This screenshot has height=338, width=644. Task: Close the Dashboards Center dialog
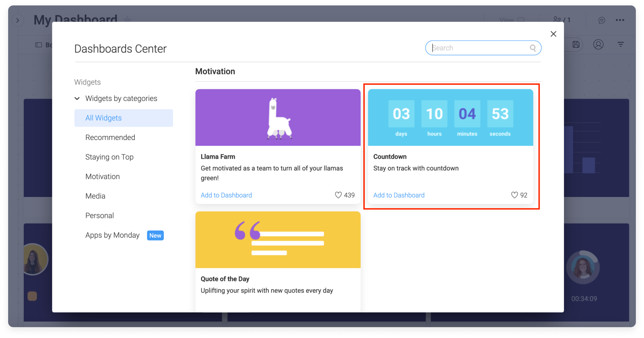[x=553, y=34]
